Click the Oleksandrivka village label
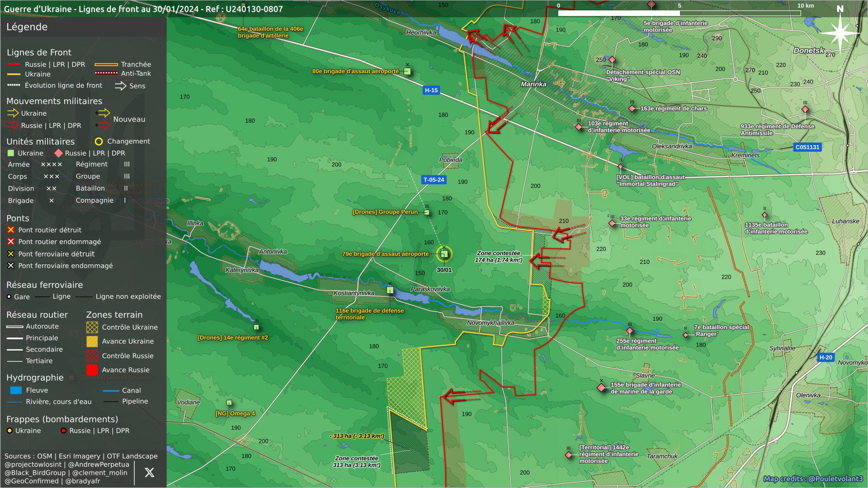The height and width of the screenshot is (488, 868). point(672,146)
